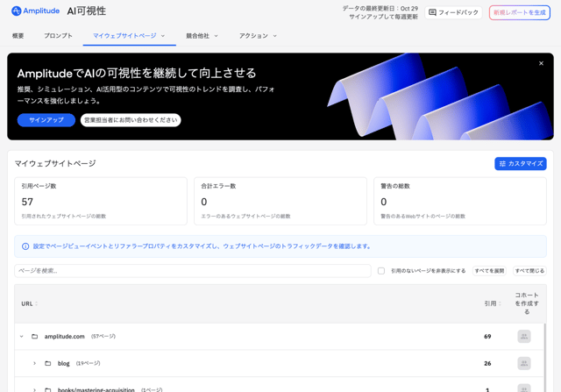The width and height of the screenshot is (561, 392).
Task: Click the sliders icon in カスタマイズ
Action: pos(502,164)
